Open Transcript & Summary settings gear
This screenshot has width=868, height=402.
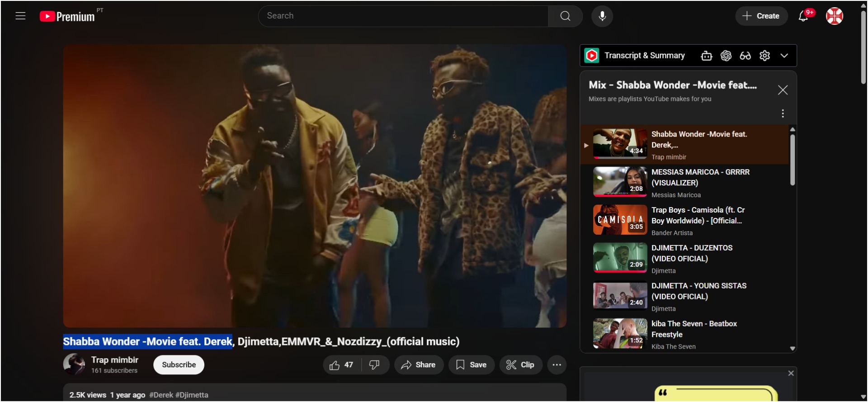pyautogui.click(x=764, y=56)
